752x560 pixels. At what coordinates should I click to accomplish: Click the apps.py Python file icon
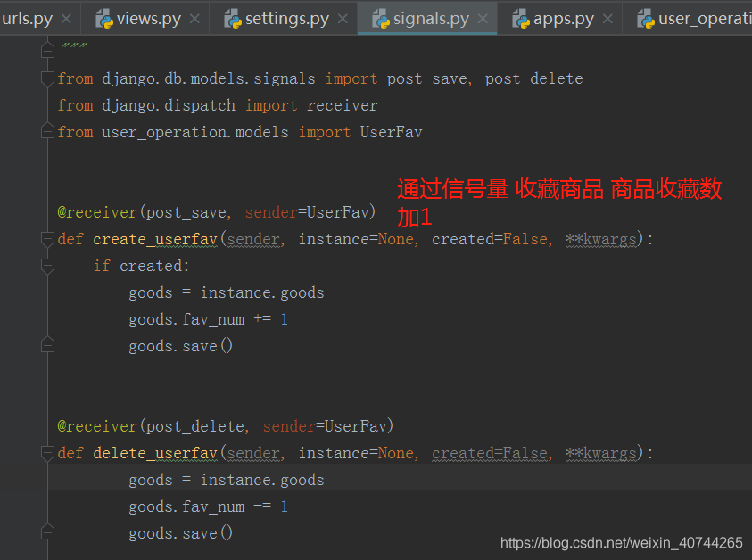(521, 20)
